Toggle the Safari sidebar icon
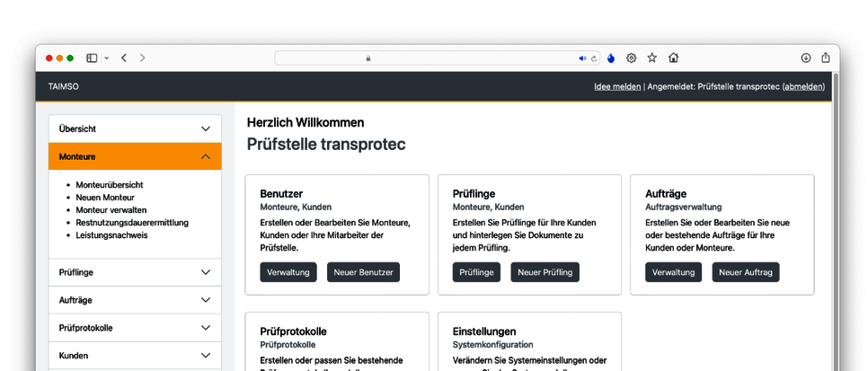 pos(92,58)
